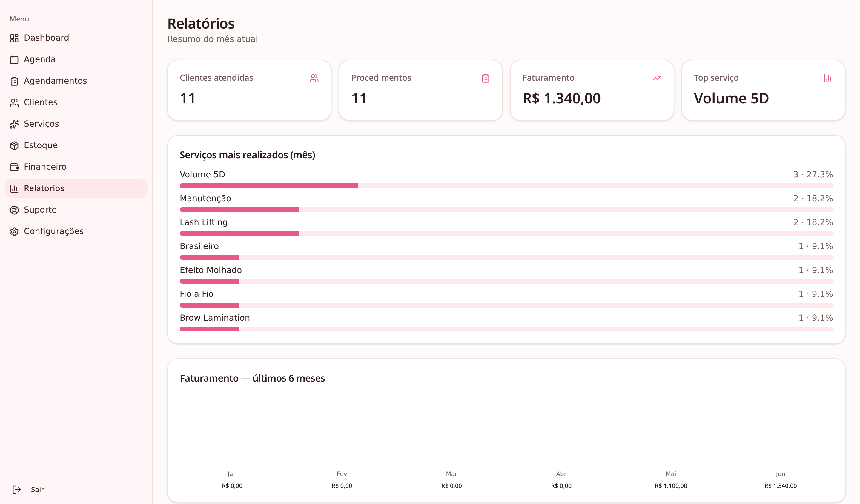This screenshot has width=860, height=504.
Task: Click the chart icon on Top serviço card
Action: [828, 78]
